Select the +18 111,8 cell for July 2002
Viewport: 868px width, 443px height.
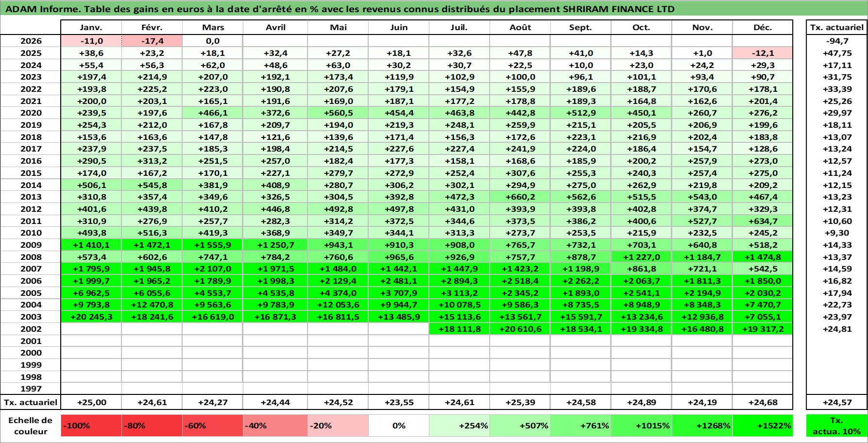pos(460,329)
